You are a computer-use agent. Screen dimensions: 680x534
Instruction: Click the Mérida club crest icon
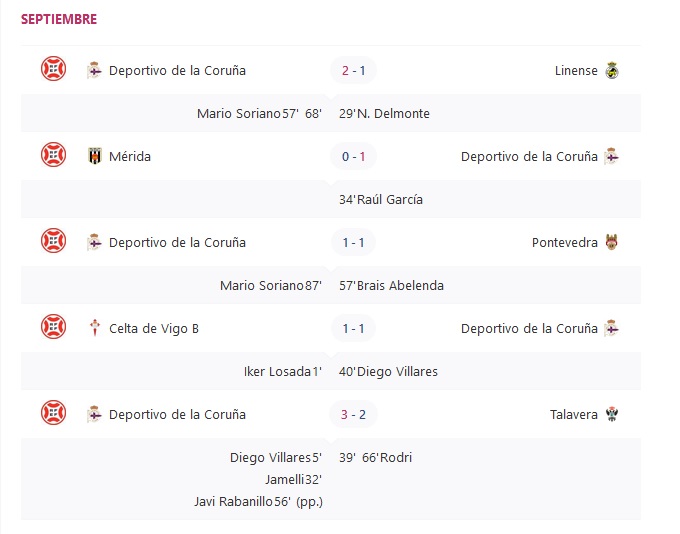tap(95, 157)
